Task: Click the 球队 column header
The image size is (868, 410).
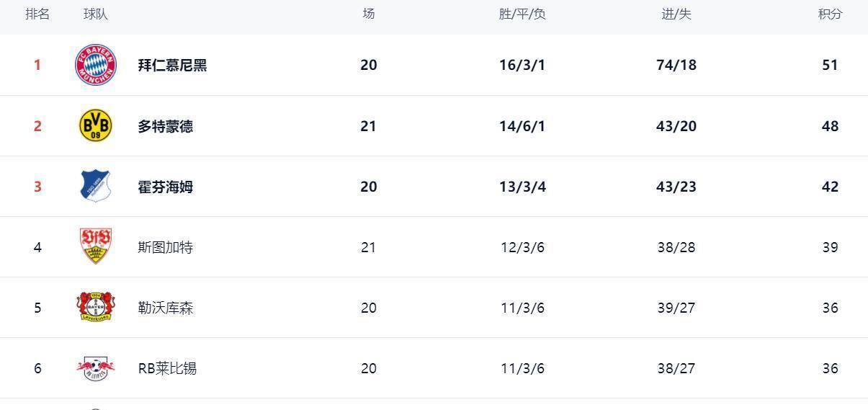Action: pyautogui.click(x=96, y=14)
